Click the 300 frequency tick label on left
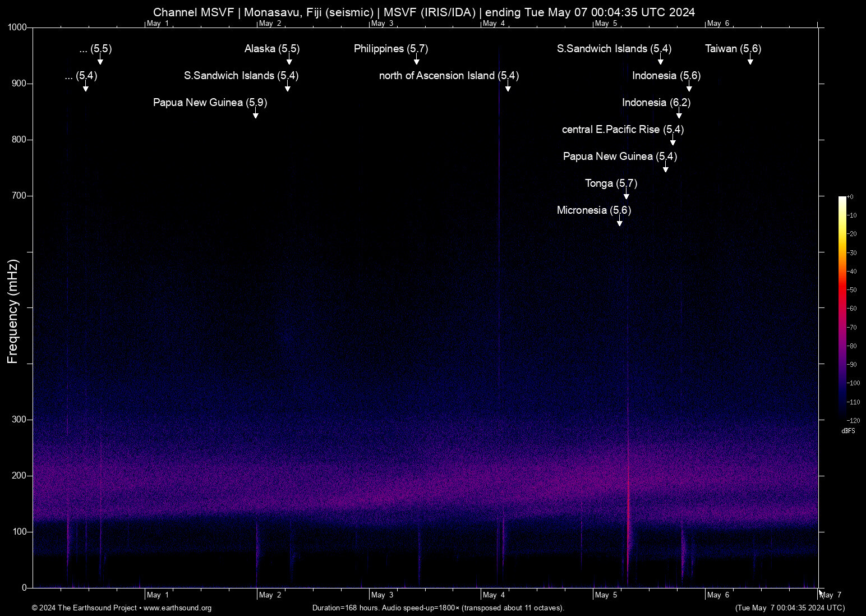This screenshot has height=616, width=866. click(19, 420)
